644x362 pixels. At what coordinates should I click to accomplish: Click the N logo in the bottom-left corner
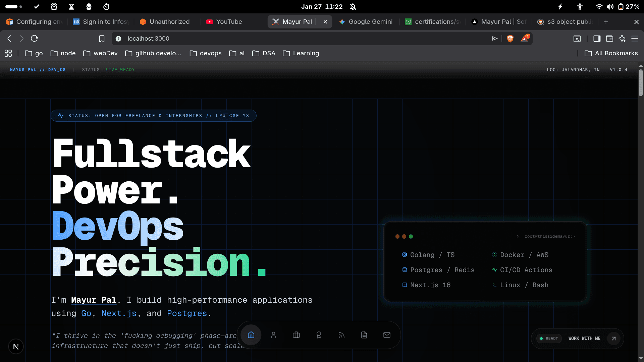pos(16,346)
